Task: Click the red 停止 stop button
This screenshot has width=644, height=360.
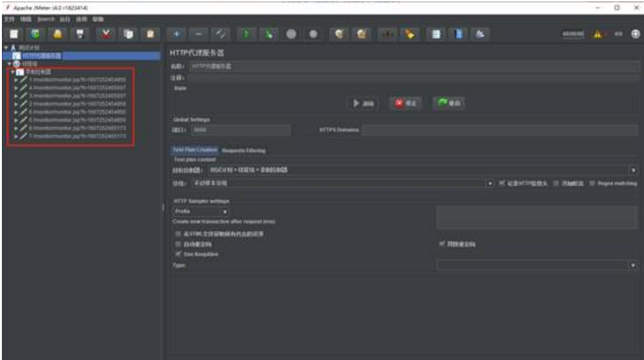Action: pyautogui.click(x=406, y=103)
